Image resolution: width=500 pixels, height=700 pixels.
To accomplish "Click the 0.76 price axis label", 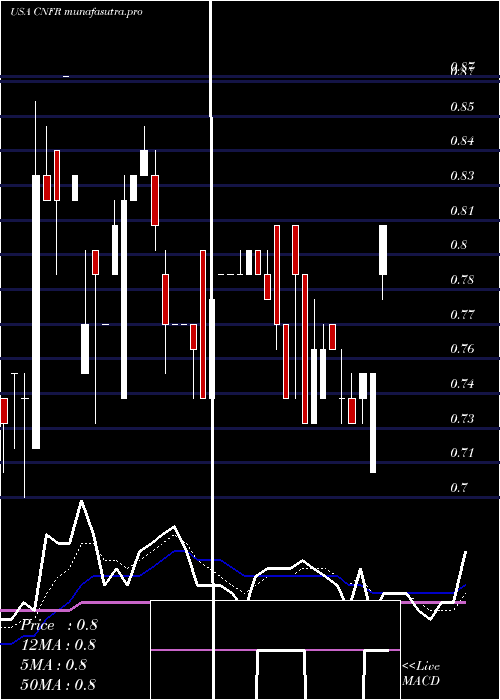I will [462, 349].
